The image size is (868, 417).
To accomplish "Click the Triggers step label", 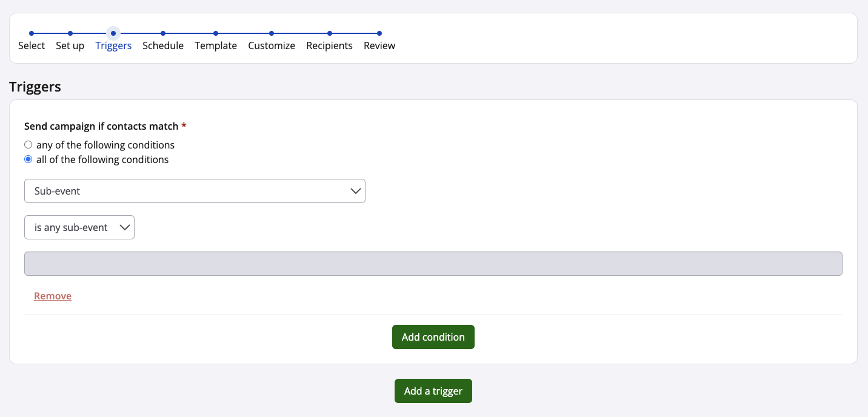I will (x=113, y=45).
